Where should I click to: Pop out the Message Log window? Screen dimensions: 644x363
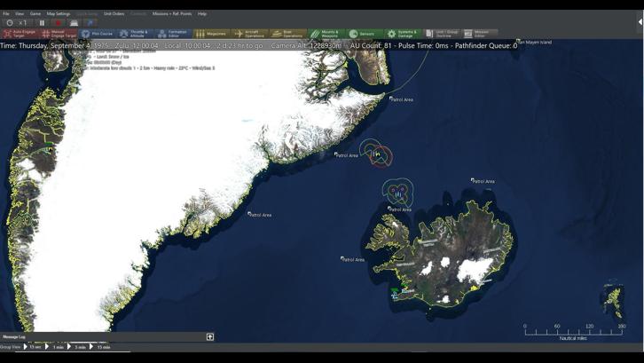210,337
